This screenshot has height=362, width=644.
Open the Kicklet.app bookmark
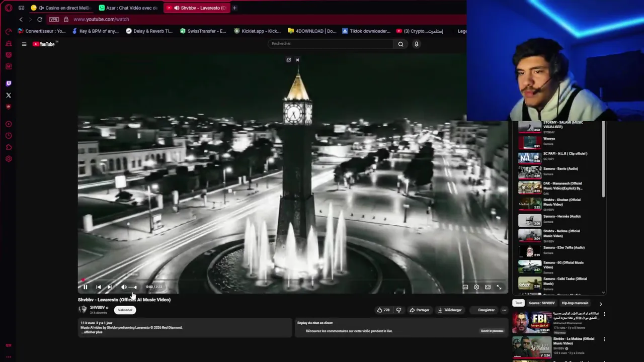(x=257, y=31)
